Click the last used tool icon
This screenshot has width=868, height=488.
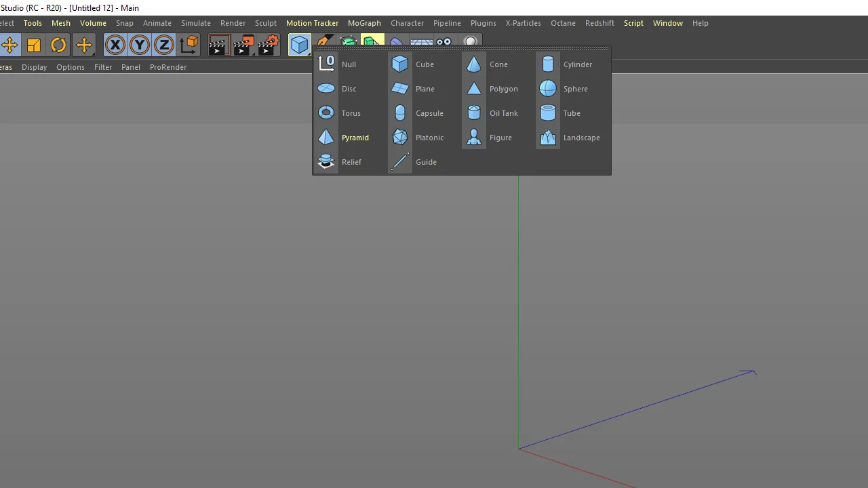84,45
